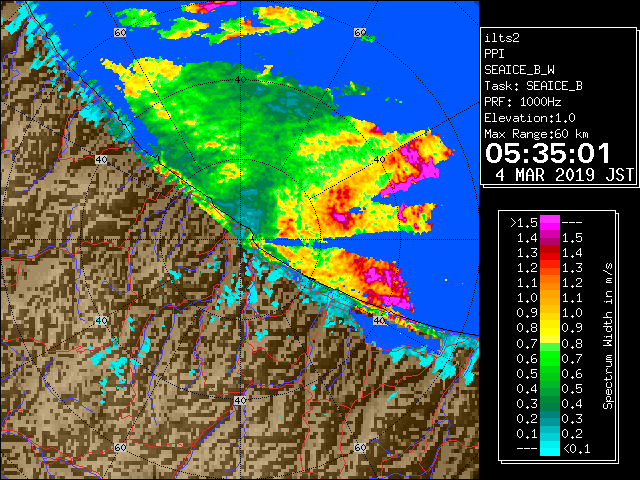Click the "Max Range:60 km" entry
640x480 pixels.
(x=537, y=134)
